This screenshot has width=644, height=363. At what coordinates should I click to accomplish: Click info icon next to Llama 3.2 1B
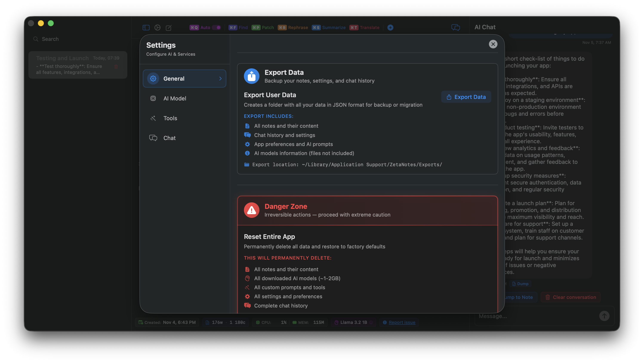click(371, 322)
